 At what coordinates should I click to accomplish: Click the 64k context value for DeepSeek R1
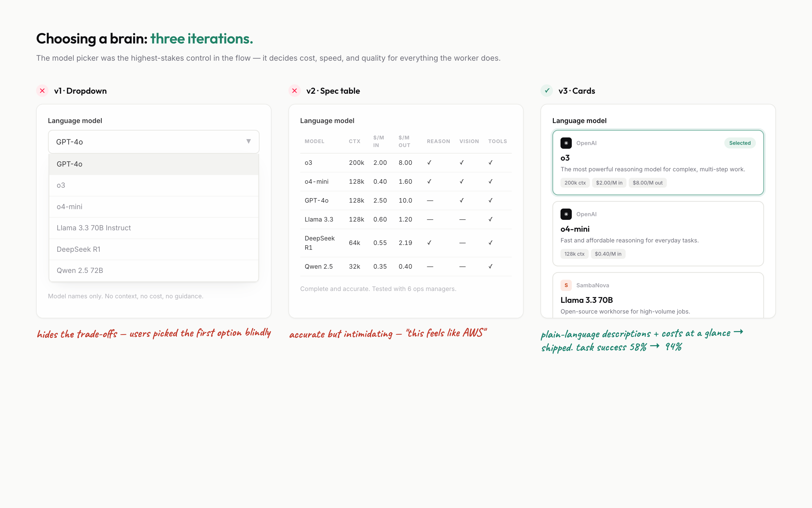click(x=354, y=243)
